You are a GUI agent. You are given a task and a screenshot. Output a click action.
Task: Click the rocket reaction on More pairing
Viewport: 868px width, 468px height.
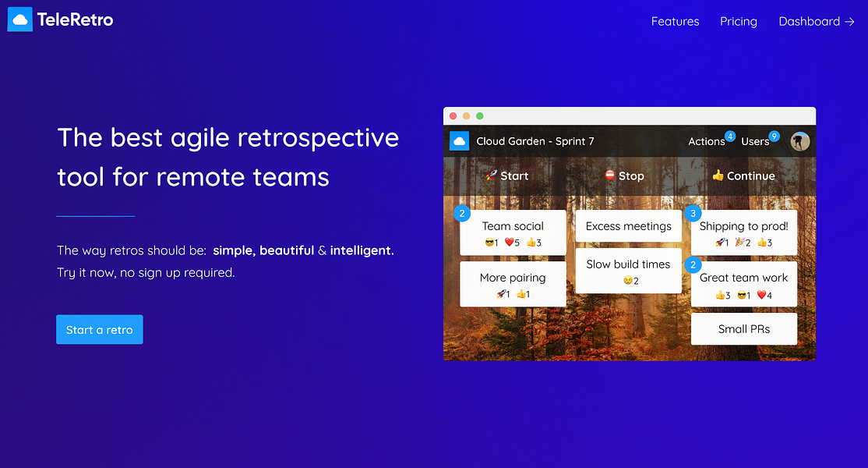[503, 294]
